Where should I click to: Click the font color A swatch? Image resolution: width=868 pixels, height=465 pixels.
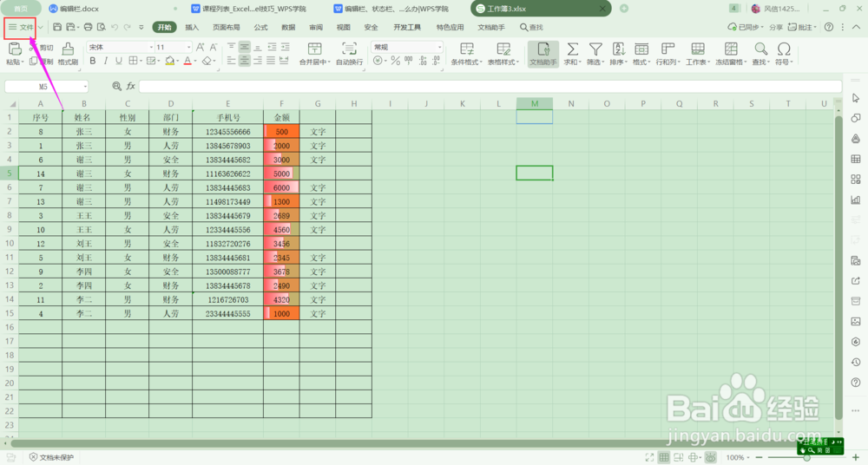(x=187, y=61)
